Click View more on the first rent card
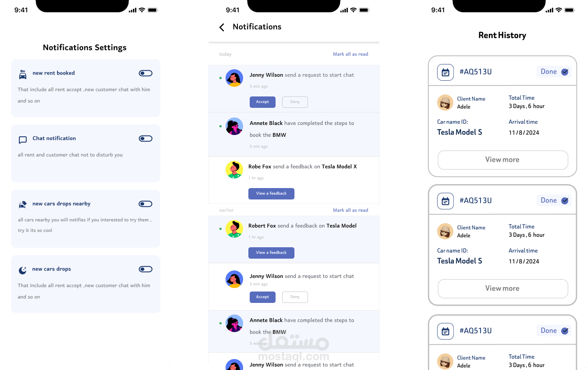Viewport: 588px width, 370px height. (x=503, y=160)
